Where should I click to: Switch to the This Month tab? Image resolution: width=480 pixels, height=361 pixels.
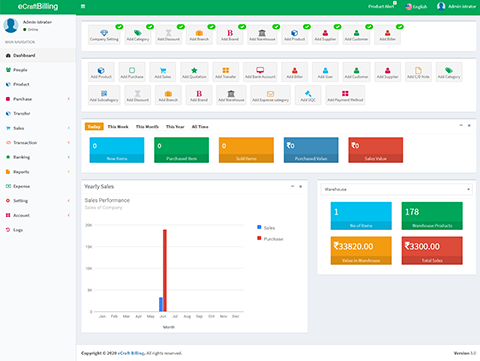pyautogui.click(x=147, y=127)
